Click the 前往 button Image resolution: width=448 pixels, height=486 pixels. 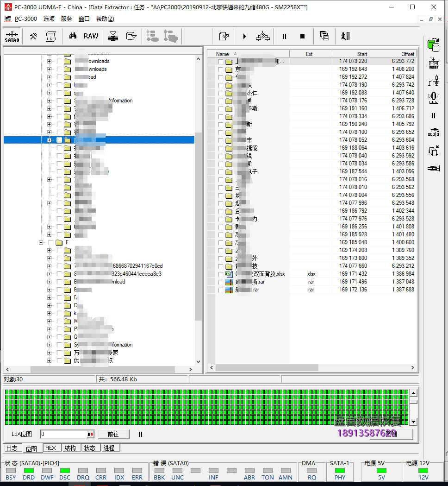[x=113, y=434]
